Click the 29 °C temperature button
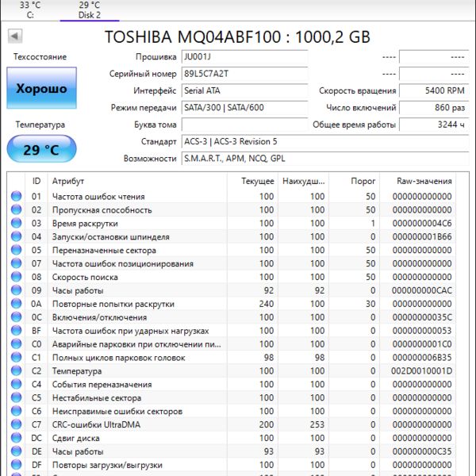Viewport: 476px width, 476px height. [41, 149]
